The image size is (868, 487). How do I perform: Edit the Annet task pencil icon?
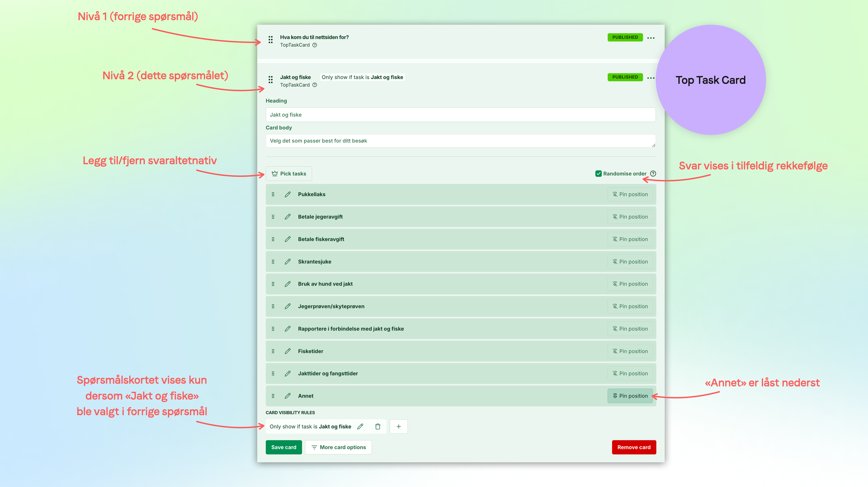coord(287,396)
